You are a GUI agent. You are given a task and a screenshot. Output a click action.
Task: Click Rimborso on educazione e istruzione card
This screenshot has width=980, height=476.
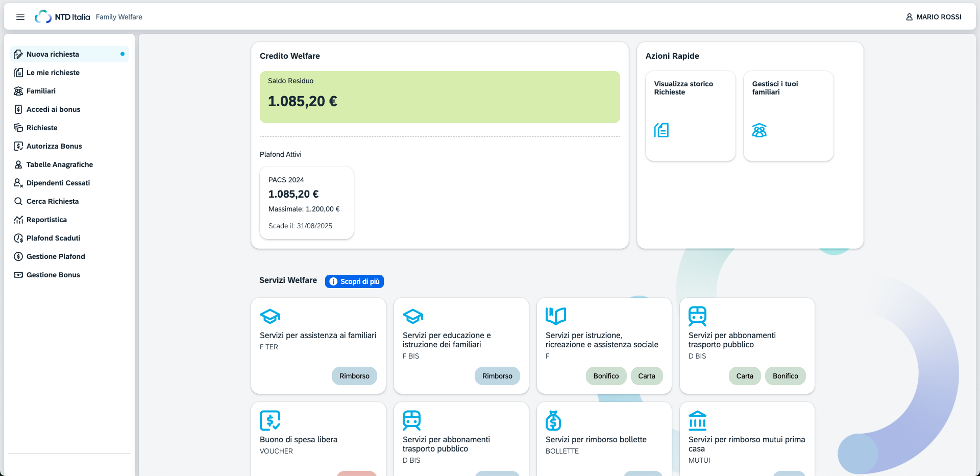tap(497, 376)
